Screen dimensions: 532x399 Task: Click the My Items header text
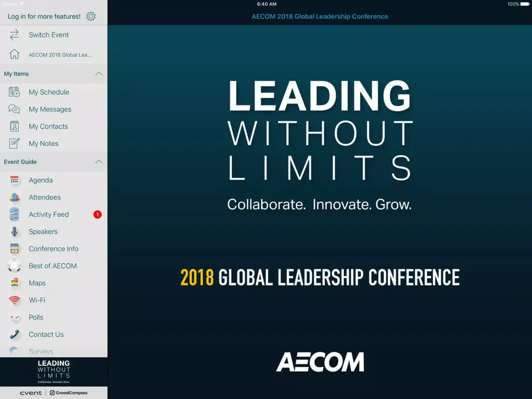pyautogui.click(x=16, y=74)
